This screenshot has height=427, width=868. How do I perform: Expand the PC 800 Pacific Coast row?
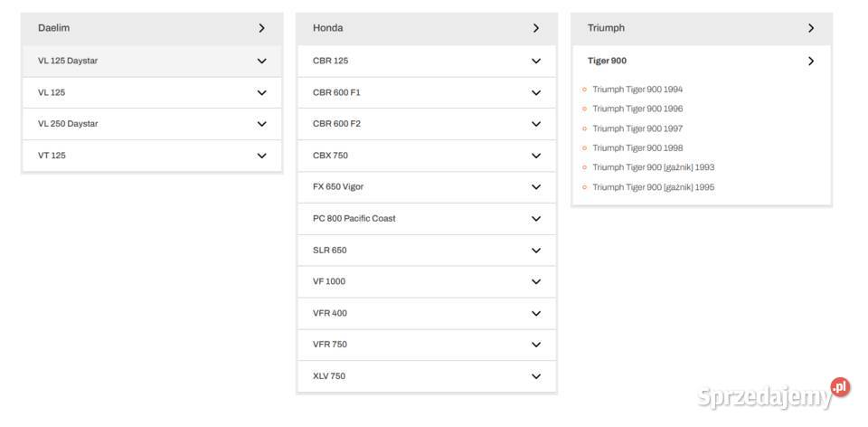426,219
